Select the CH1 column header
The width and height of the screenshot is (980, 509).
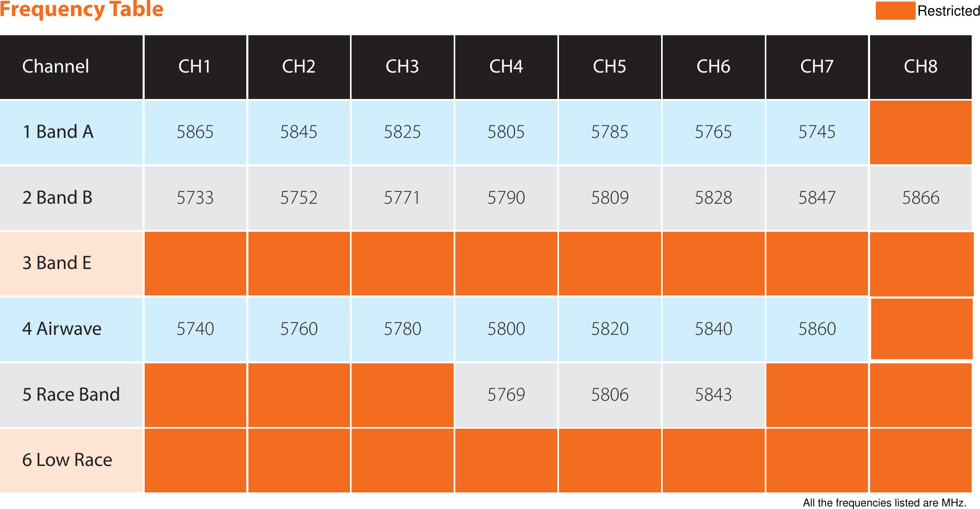pyautogui.click(x=194, y=66)
